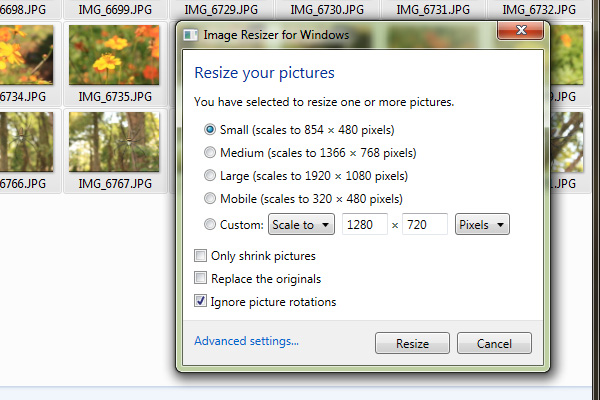
Task: Click the Cancel button
Action: coord(494,343)
